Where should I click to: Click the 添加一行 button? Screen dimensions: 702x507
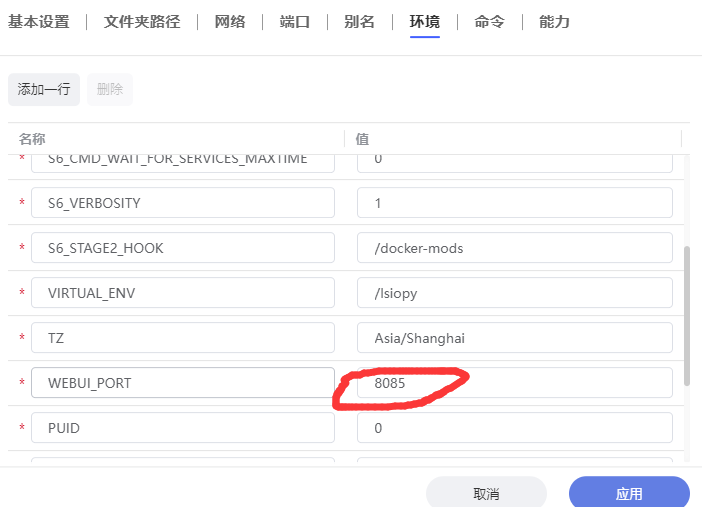pyautogui.click(x=44, y=89)
